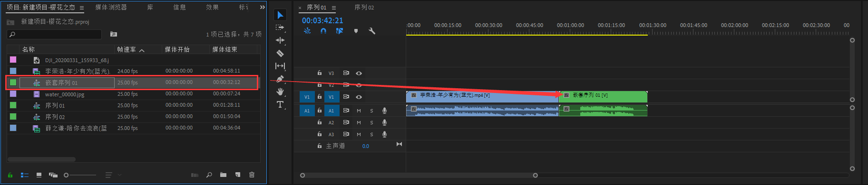Click pink label swatch for DJI clip
Image resolution: width=868 pixels, height=185 pixels.
13,60
